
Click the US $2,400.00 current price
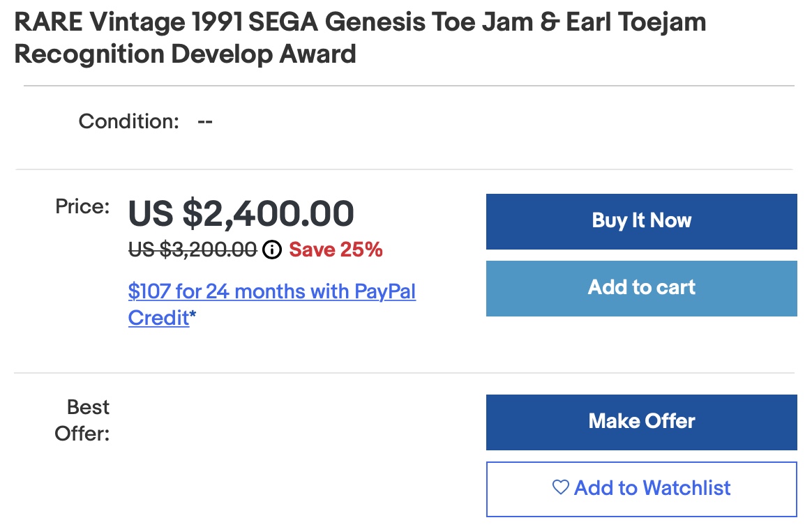[241, 214]
